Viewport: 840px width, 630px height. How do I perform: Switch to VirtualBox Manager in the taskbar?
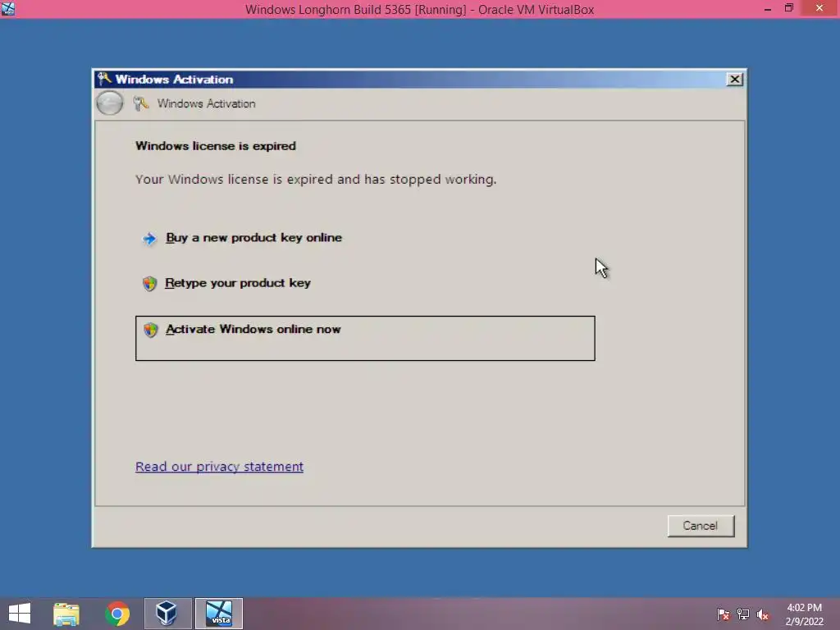point(167,614)
